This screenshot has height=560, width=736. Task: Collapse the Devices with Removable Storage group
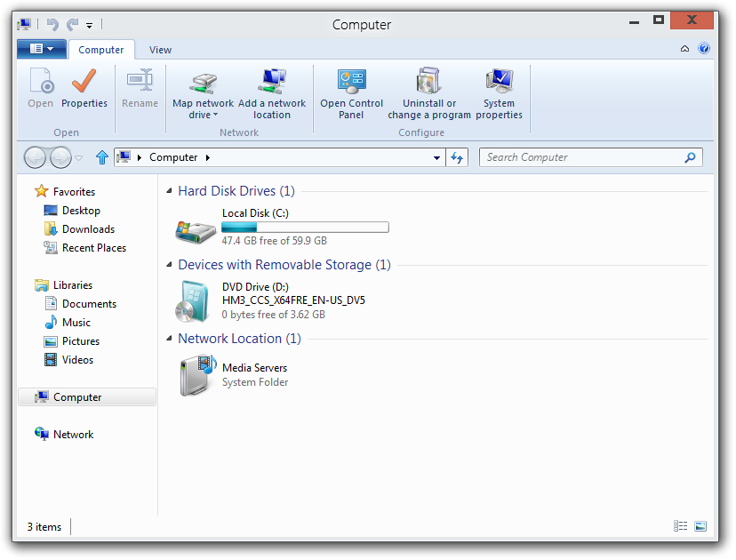pos(169,264)
